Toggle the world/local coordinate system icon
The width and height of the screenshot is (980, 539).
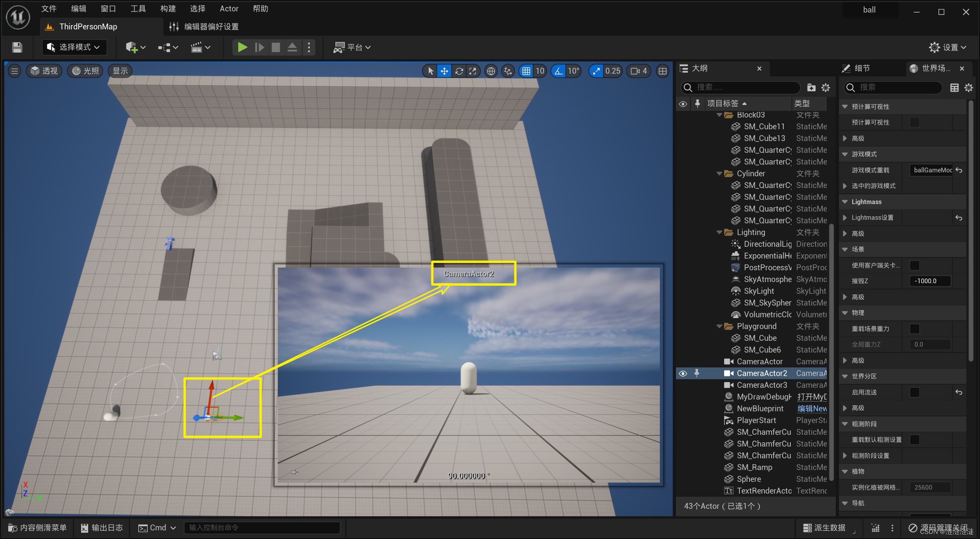click(491, 71)
